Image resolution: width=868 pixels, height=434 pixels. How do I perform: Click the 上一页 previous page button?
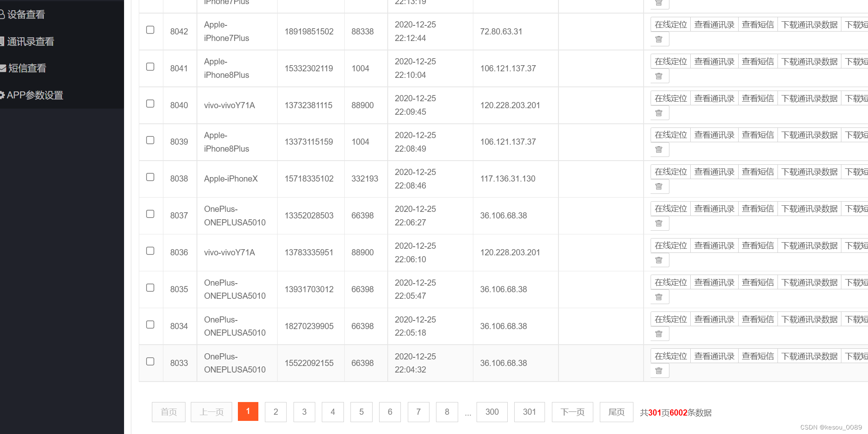click(212, 412)
